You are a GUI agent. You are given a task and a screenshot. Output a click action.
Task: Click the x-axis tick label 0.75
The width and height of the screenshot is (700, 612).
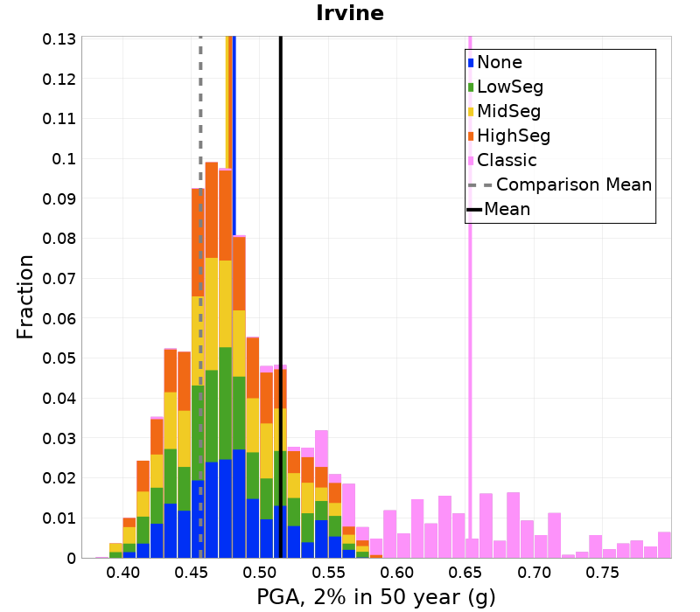(x=602, y=573)
